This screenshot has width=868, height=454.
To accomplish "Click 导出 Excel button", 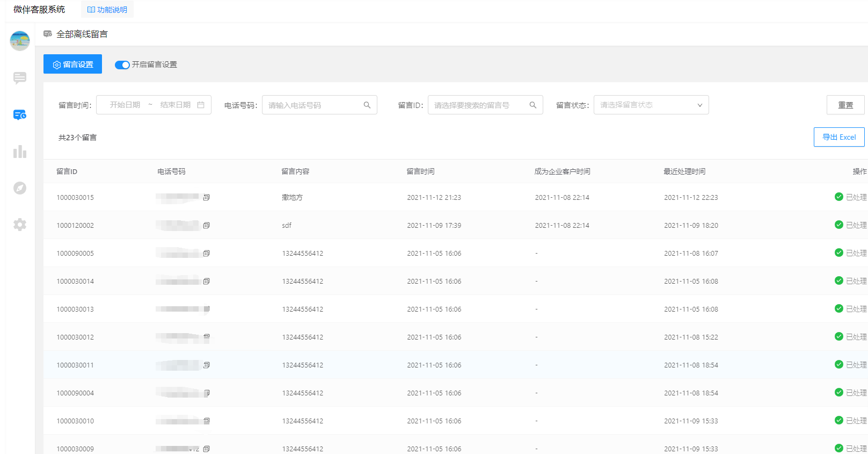I will 839,137.
